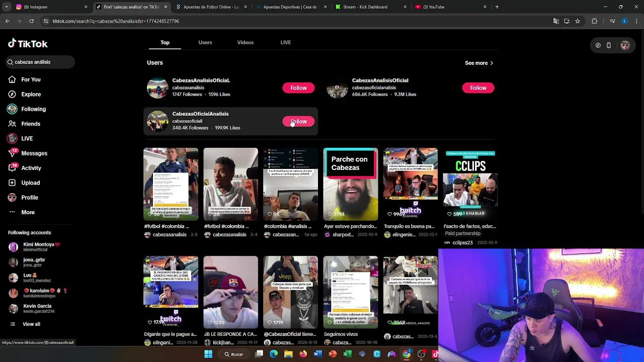Open OBS Studio from taskbar

421,354
